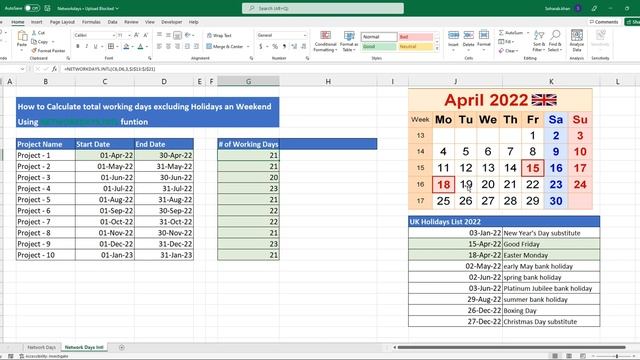The height and width of the screenshot is (360, 640).
Task: Open Conditional Formatting
Action: pyautogui.click(x=325, y=41)
